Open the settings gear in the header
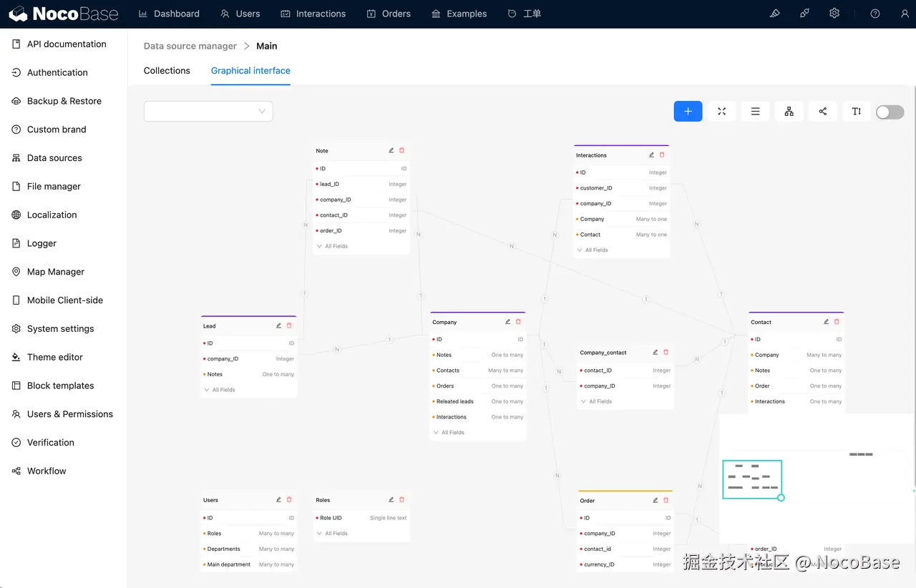The width and height of the screenshot is (916, 588). (834, 13)
